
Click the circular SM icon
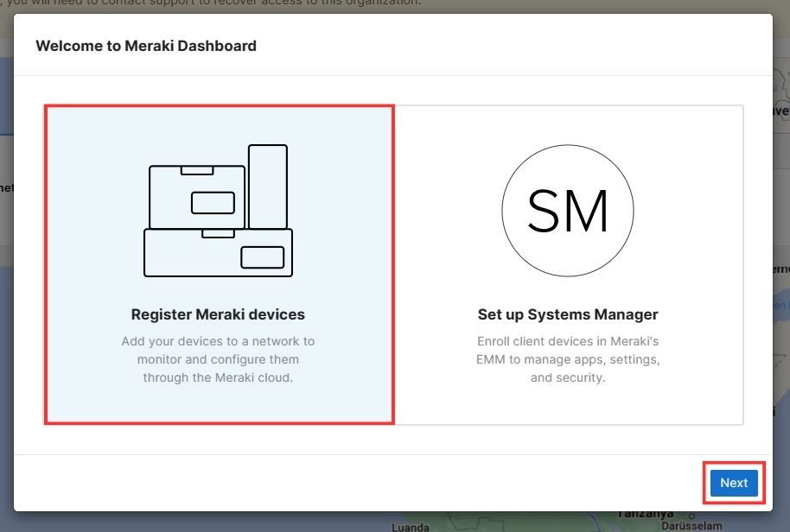(x=567, y=211)
